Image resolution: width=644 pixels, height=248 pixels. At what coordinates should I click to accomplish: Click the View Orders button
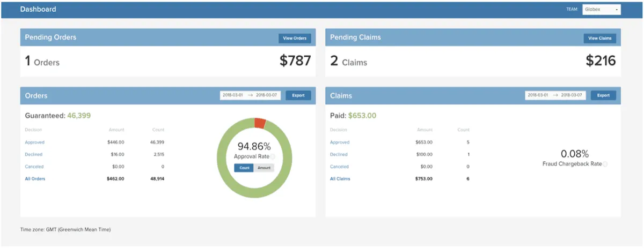coord(295,38)
